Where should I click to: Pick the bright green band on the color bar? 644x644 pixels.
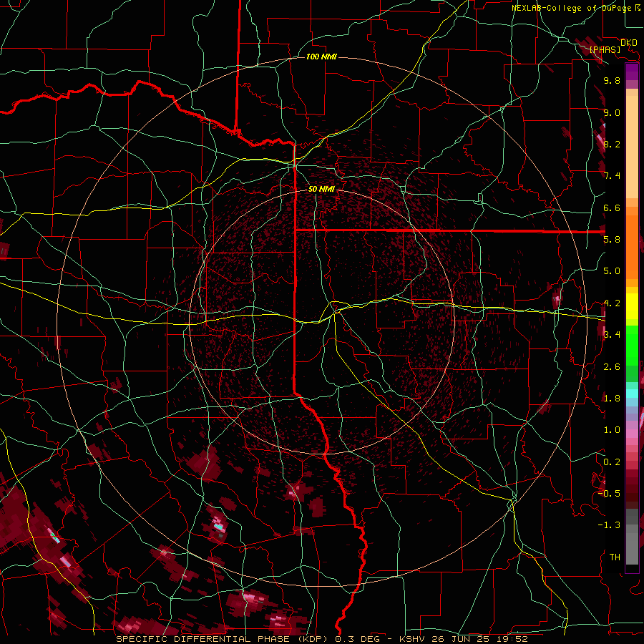coord(632,345)
